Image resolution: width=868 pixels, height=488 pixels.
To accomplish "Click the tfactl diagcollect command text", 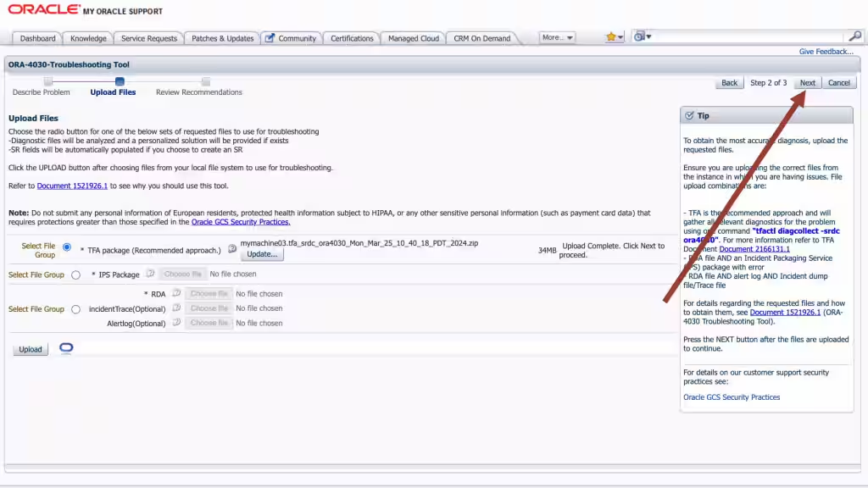I will 761,236.
